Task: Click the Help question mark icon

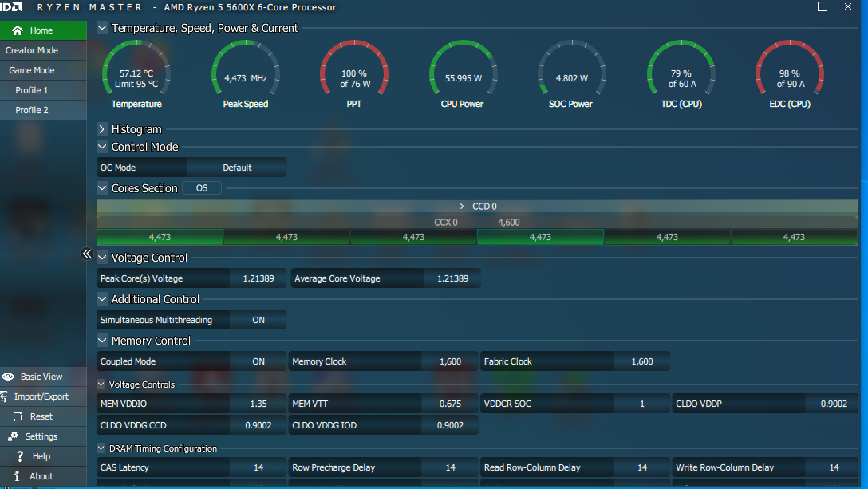Action: coord(21,456)
